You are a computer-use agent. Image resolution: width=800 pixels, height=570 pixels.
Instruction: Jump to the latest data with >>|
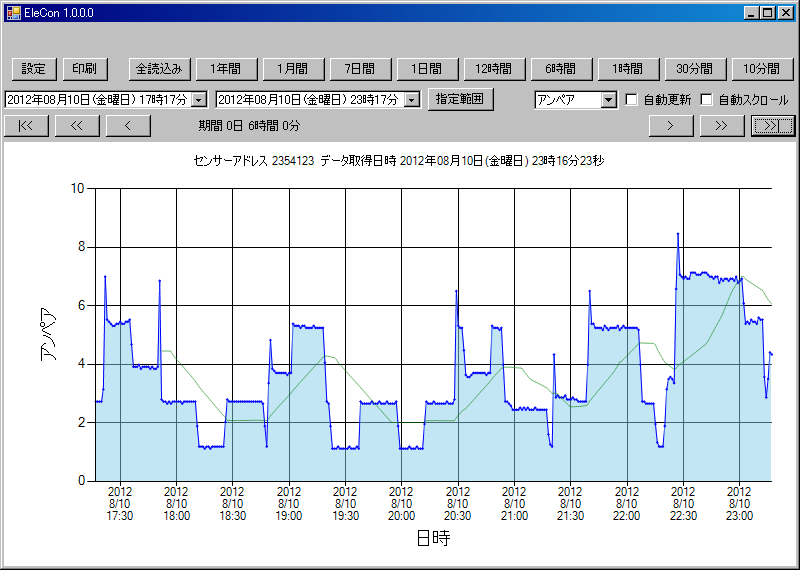tap(773, 126)
